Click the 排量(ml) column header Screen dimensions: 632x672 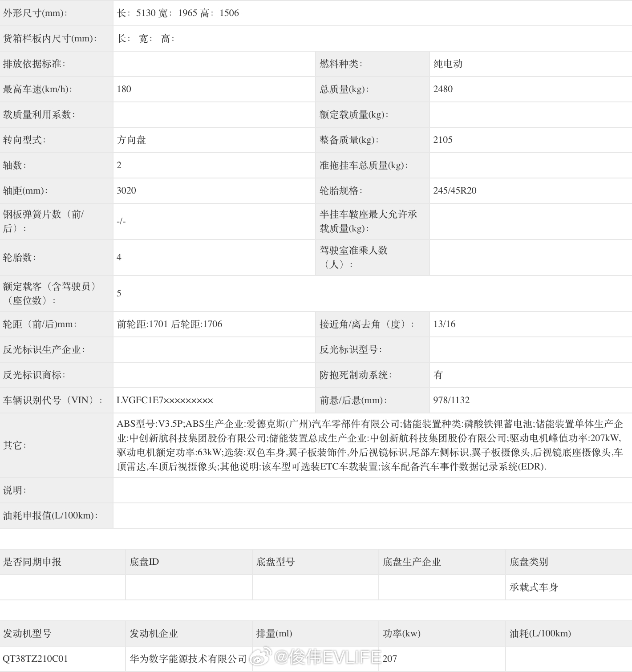tap(274, 633)
